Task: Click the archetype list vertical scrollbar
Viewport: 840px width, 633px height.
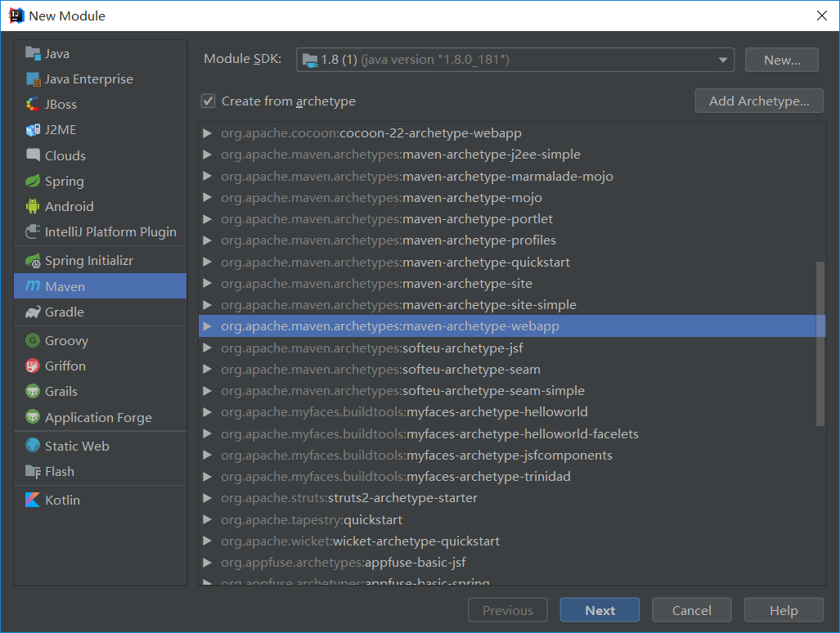Action: (x=820, y=343)
